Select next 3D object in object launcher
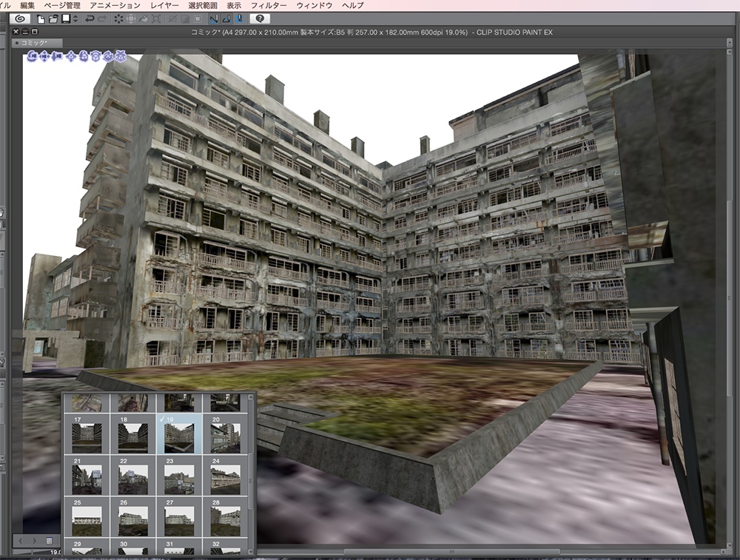 34,540
